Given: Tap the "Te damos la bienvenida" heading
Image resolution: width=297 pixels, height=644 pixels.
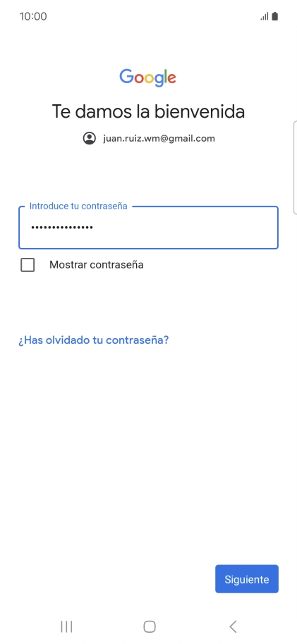Looking at the screenshot, I should click(x=148, y=111).
